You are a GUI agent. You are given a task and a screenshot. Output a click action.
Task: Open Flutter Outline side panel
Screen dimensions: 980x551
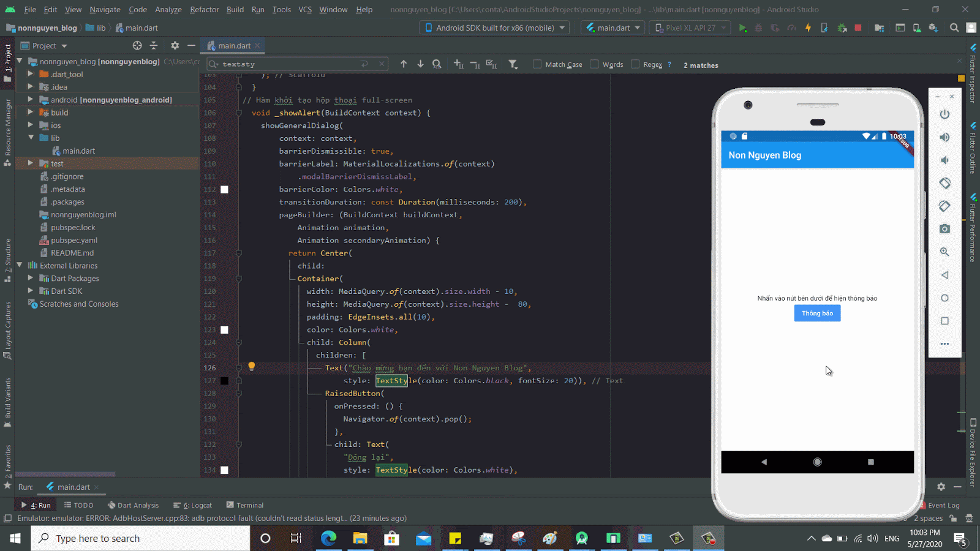[x=973, y=148]
